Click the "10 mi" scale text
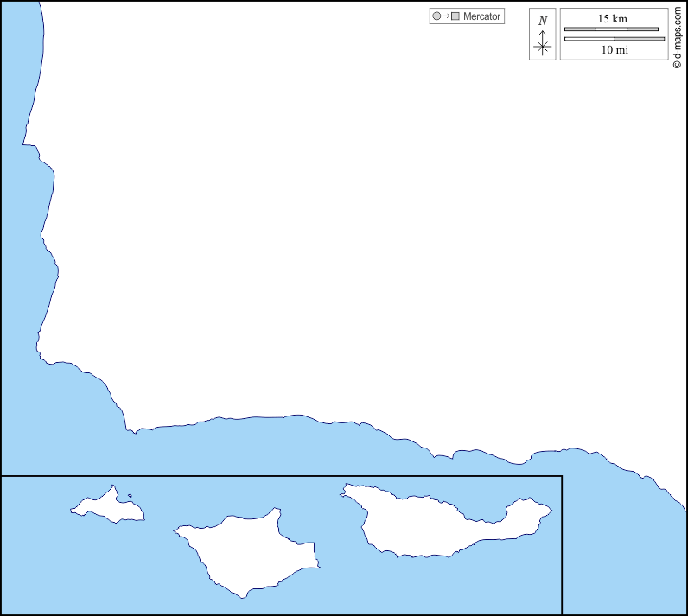688x616 pixels. pyautogui.click(x=614, y=50)
